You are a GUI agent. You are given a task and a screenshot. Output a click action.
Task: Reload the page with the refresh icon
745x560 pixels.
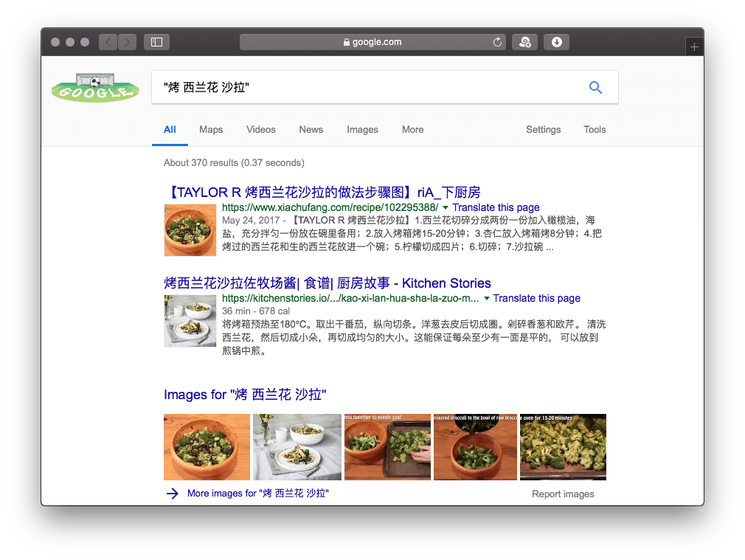pyautogui.click(x=498, y=43)
